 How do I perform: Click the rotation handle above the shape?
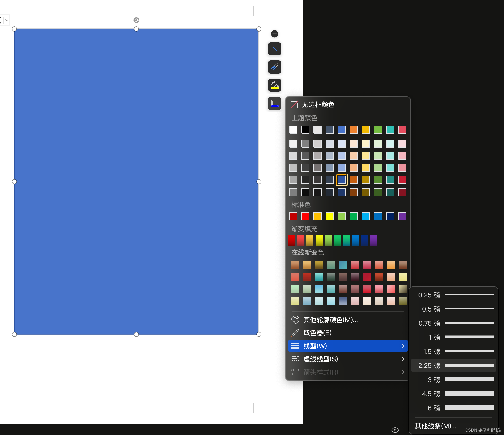[x=136, y=20]
